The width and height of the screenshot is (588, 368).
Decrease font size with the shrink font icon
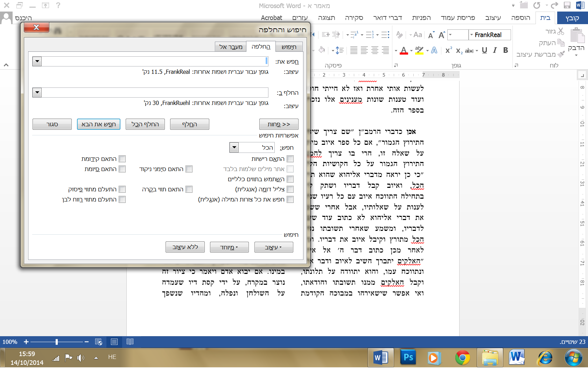coord(431,35)
